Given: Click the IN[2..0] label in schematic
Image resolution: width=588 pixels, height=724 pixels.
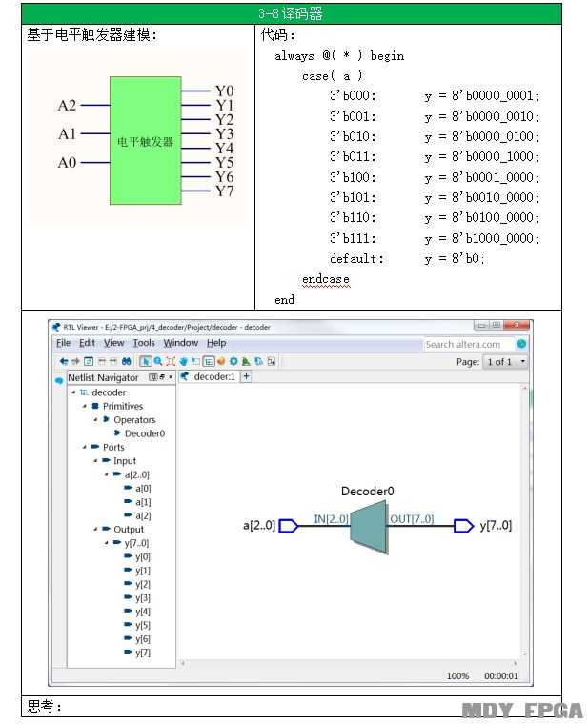Looking at the screenshot, I should [x=331, y=519].
